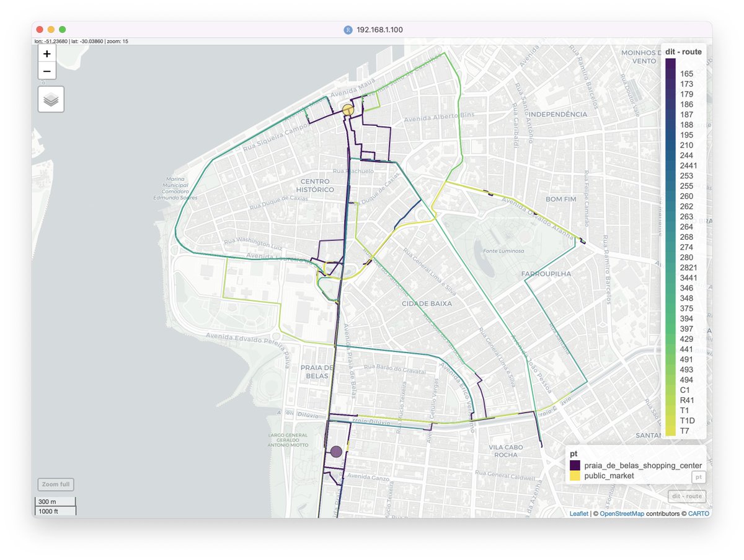Click route C1 in the legend
Viewport: 744px width, 560px height.
[685, 390]
